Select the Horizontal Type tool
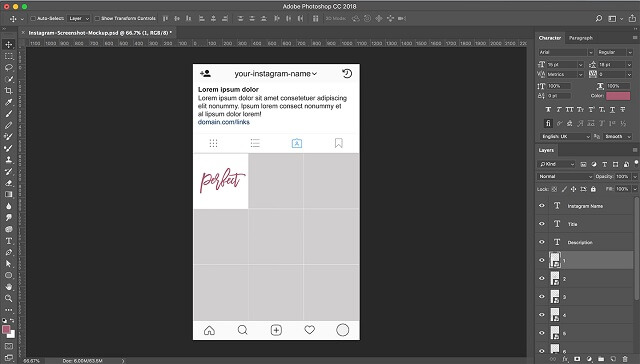The image size is (640, 364). [x=9, y=241]
